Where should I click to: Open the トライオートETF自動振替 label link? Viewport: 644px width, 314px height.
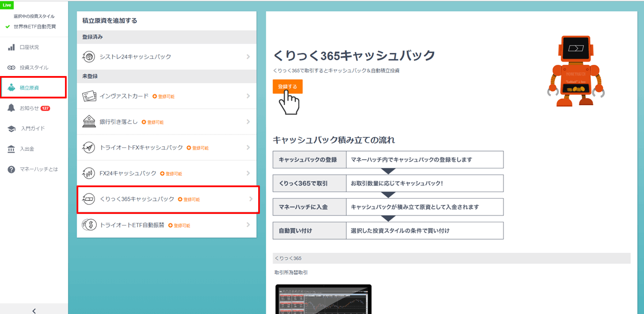coord(132,225)
